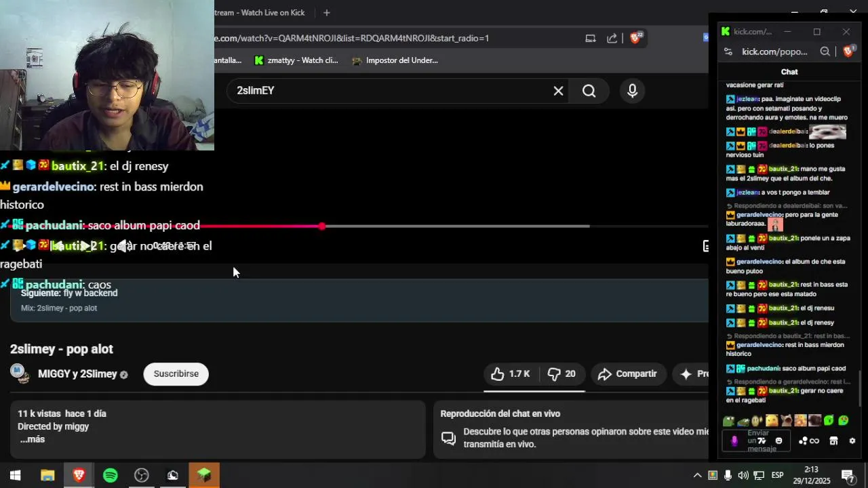
Task: Click Suscribirse button
Action: tap(176, 374)
